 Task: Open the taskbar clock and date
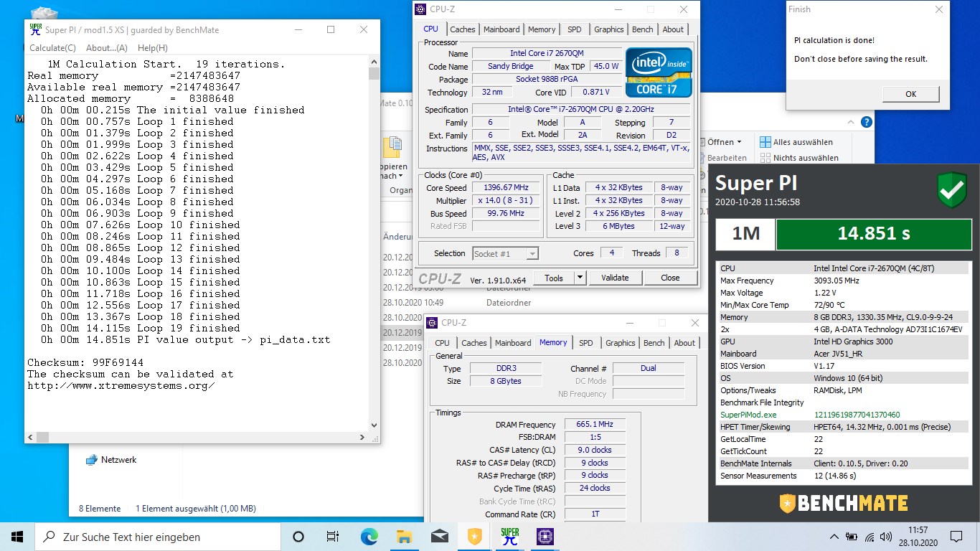coord(918,537)
